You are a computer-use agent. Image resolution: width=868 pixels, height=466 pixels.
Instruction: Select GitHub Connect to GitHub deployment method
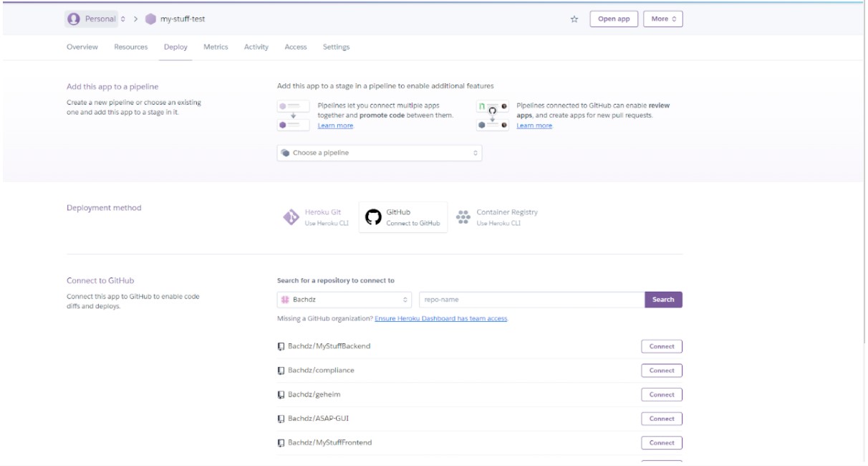coord(402,217)
